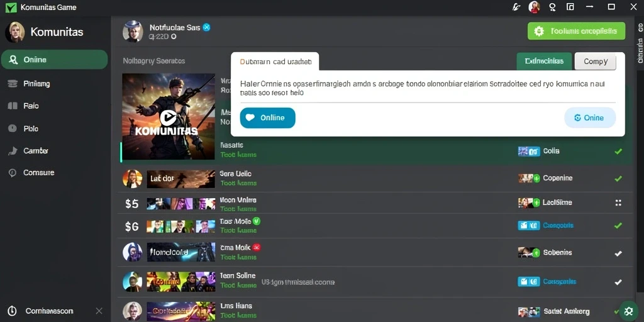Open the green gear icon at bottom right
The width and height of the screenshot is (644, 322).
click(628, 311)
